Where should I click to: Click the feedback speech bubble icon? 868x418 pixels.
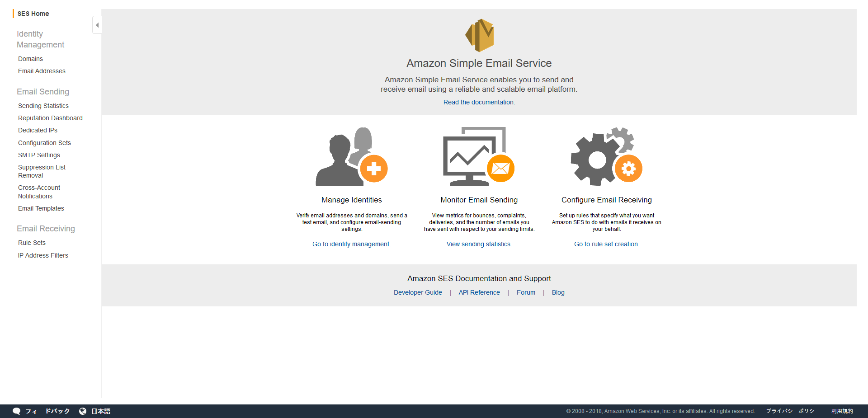pyautogui.click(x=17, y=411)
